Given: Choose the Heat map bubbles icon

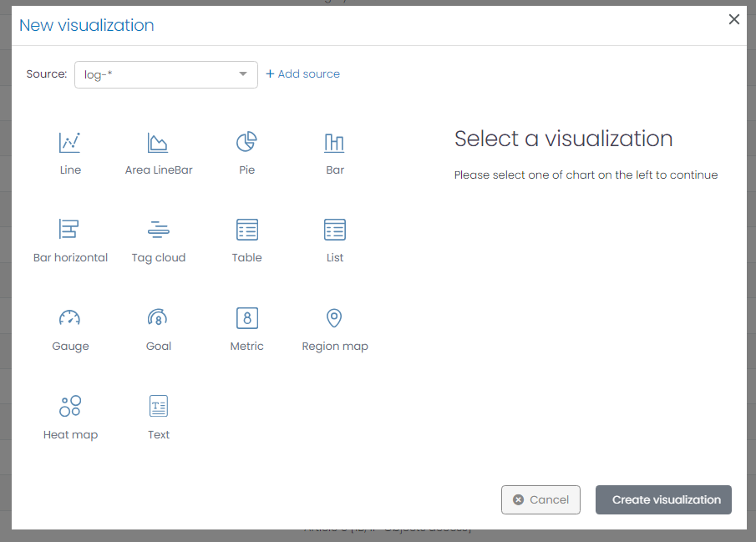Looking at the screenshot, I should (70, 406).
